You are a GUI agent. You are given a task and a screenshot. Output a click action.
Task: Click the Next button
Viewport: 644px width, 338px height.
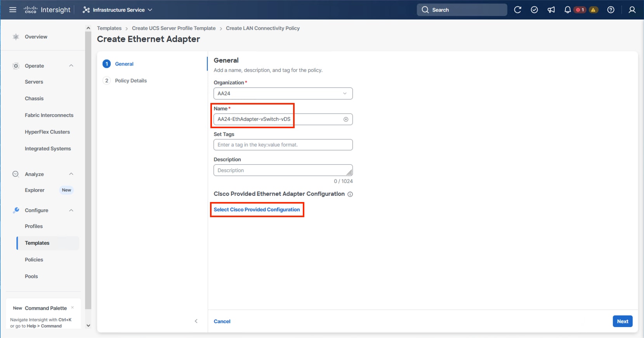pos(622,321)
